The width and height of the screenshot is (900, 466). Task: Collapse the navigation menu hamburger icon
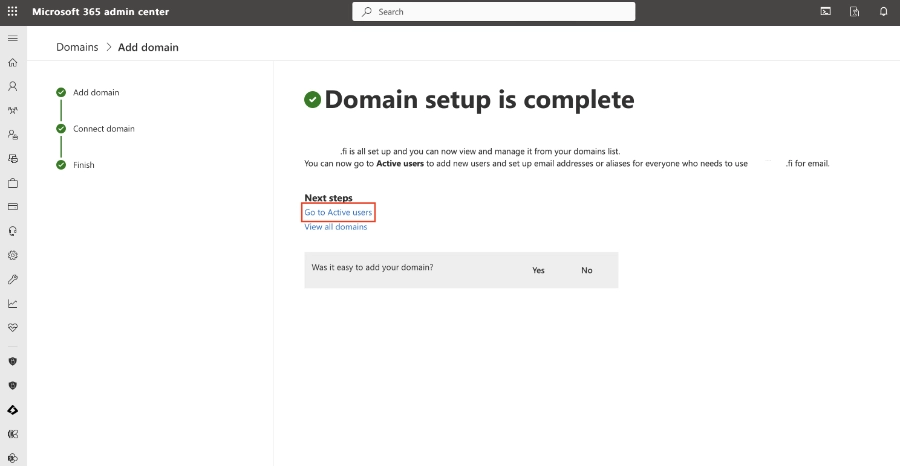point(13,38)
